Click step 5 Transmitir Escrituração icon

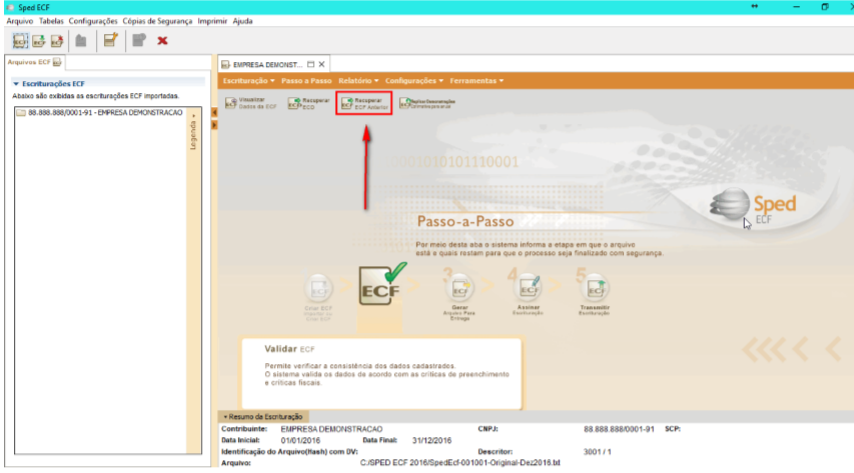[x=594, y=289]
